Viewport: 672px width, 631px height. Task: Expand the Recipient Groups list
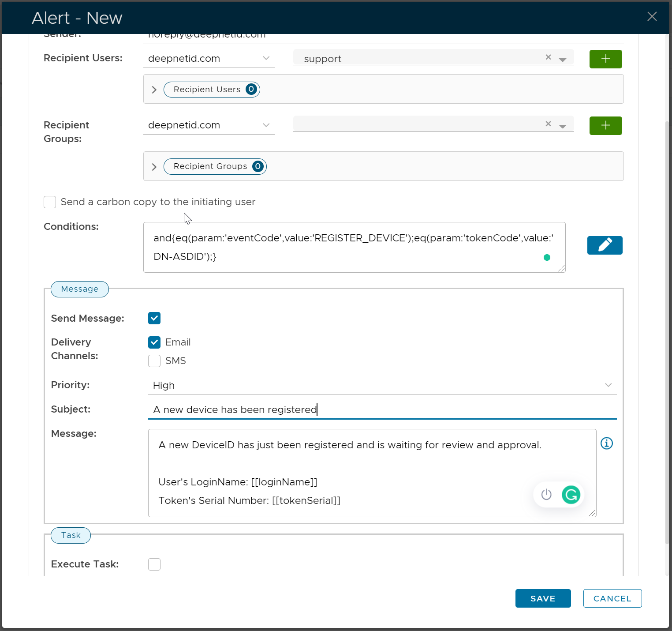154,167
